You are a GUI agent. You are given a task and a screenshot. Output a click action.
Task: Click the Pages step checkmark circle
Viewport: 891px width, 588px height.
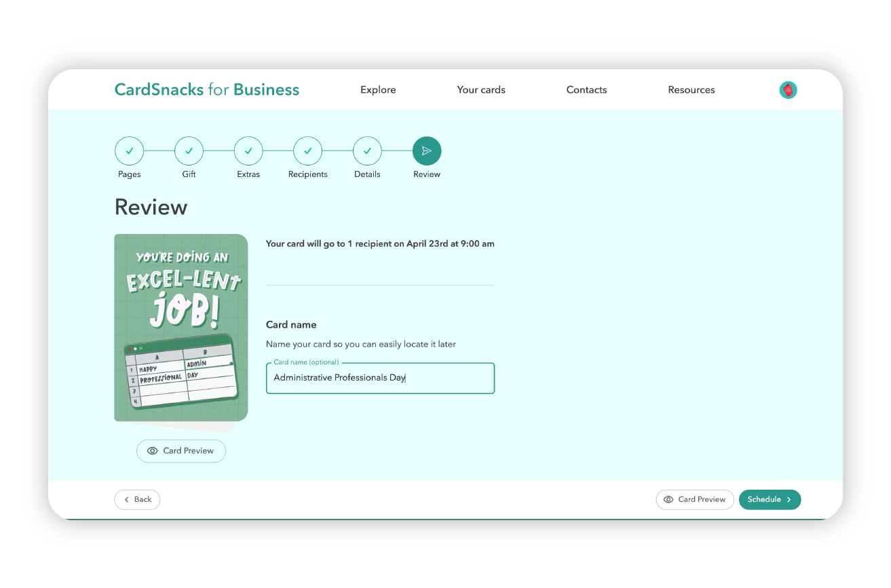click(x=129, y=151)
